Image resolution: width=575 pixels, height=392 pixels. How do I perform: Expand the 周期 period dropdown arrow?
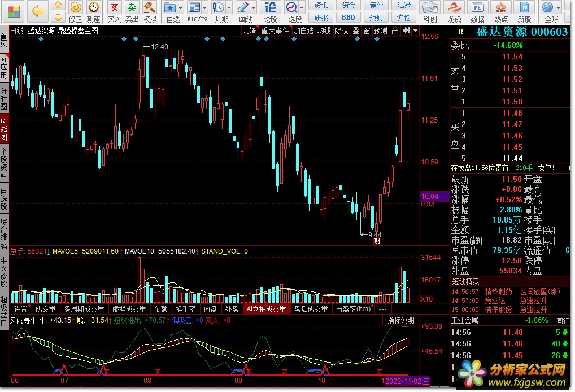[229, 8]
